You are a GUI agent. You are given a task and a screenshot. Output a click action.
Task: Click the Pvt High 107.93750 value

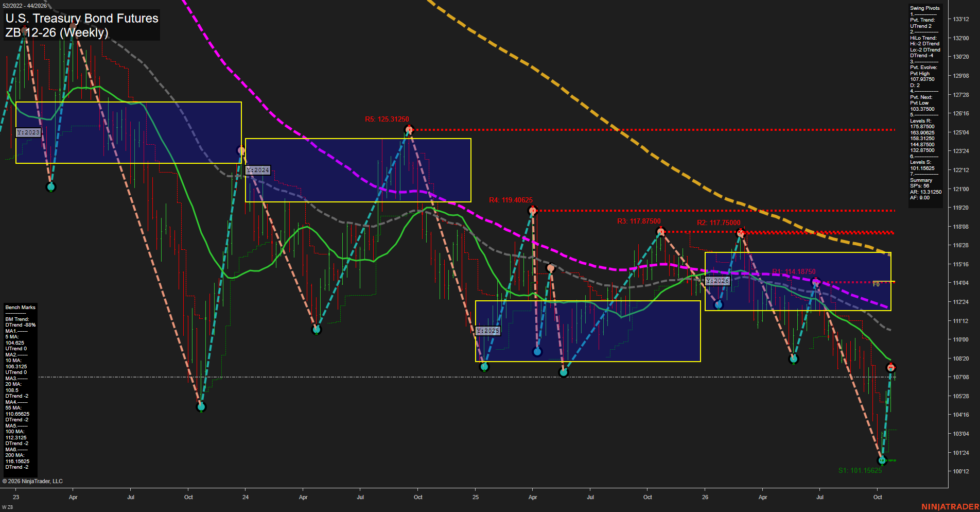point(922,79)
